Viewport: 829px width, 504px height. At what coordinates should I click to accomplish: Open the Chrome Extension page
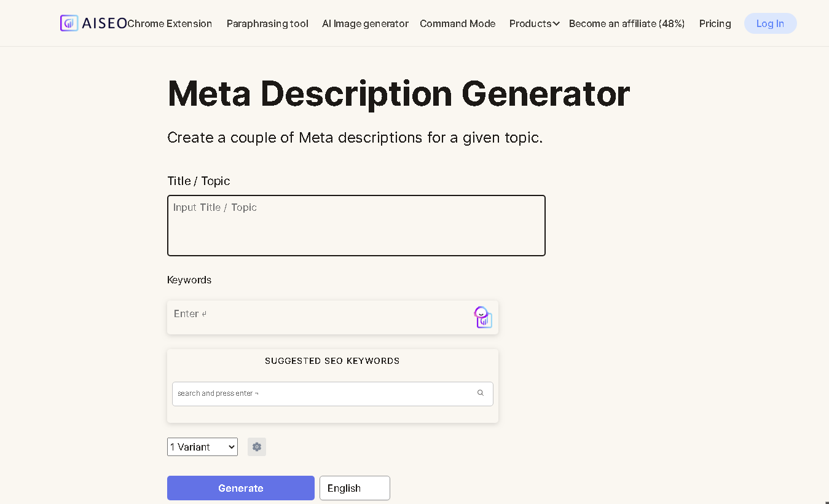click(170, 23)
